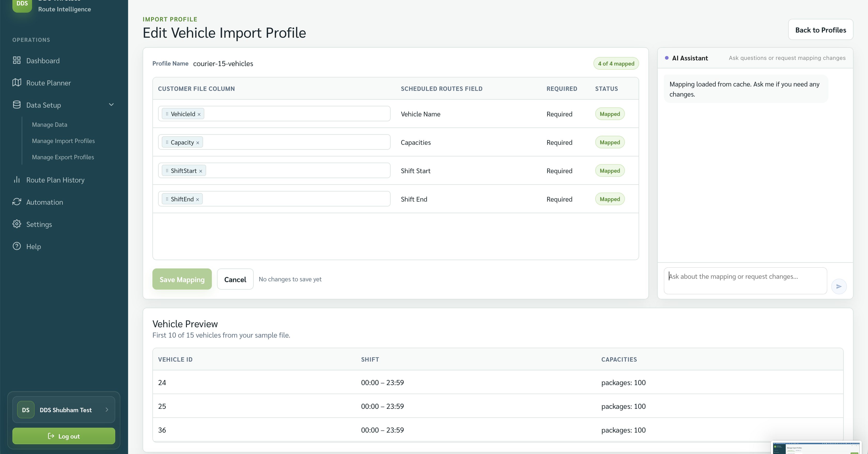Open Manage Export Profiles
The width and height of the screenshot is (868, 454).
pos(63,157)
